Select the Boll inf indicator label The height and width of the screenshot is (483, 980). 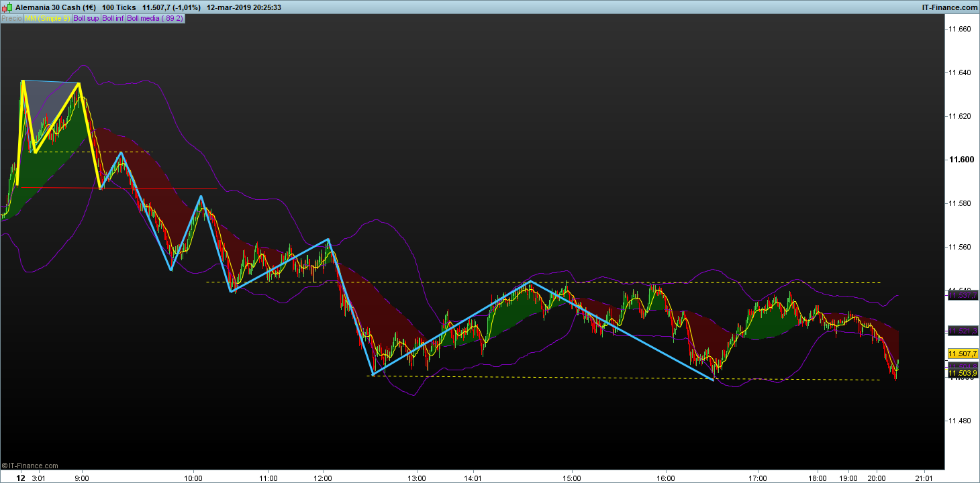pyautogui.click(x=113, y=18)
